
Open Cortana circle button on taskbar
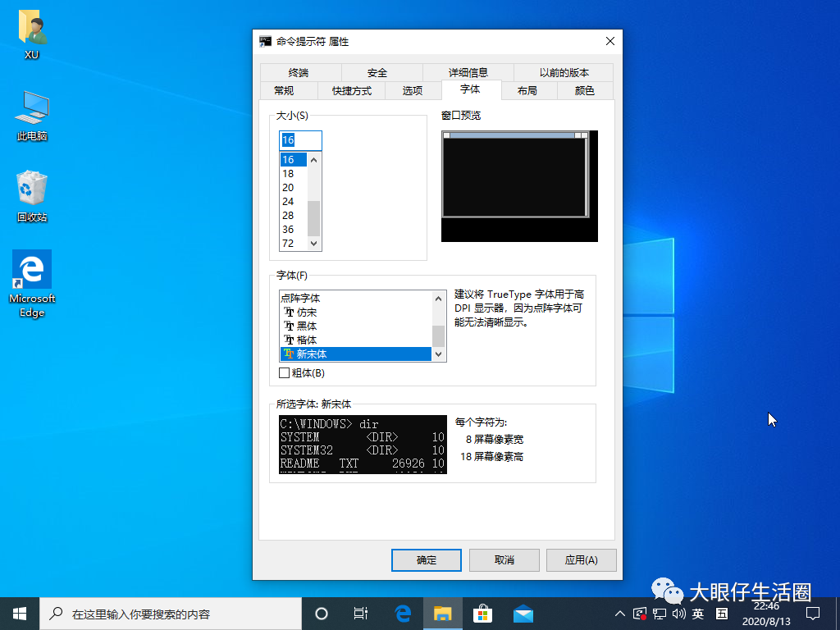(322, 614)
